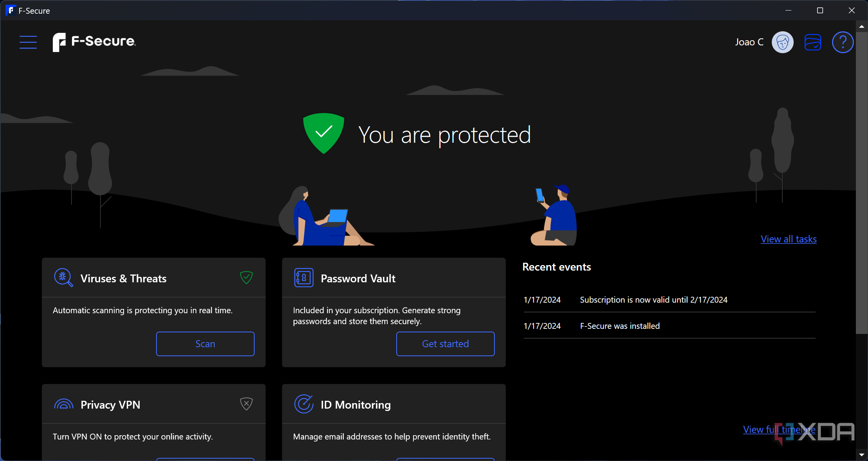This screenshot has height=461, width=868.
Task: Click the green protected shield icon
Action: click(323, 133)
